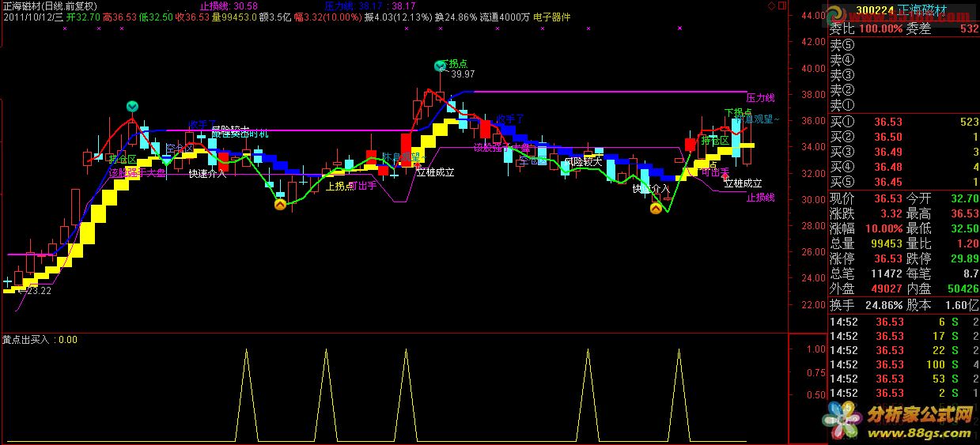This screenshot has width=980, height=445.
Task: Click the right red diamond icon at chart top-right
Action: 783,6
